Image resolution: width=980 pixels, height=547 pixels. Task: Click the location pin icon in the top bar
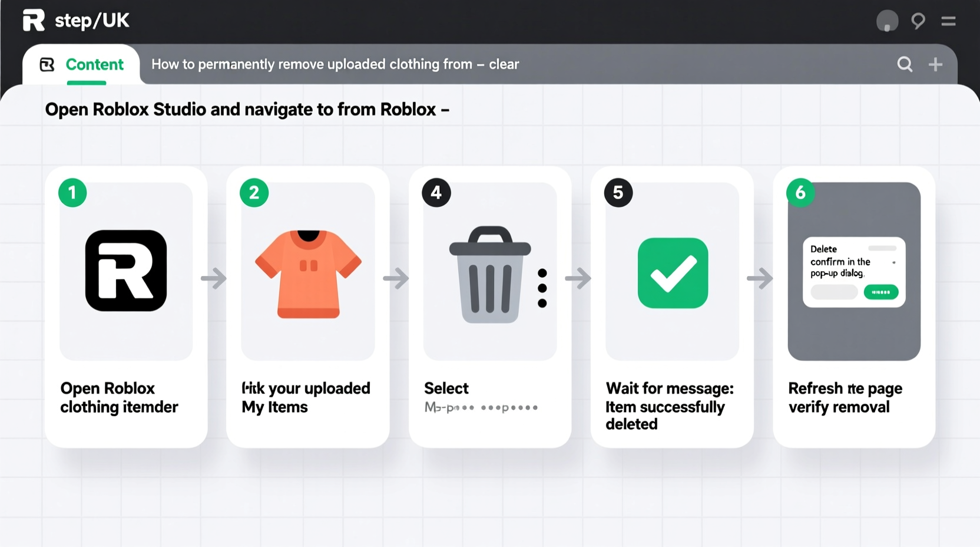pyautogui.click(x=918, y=21)
